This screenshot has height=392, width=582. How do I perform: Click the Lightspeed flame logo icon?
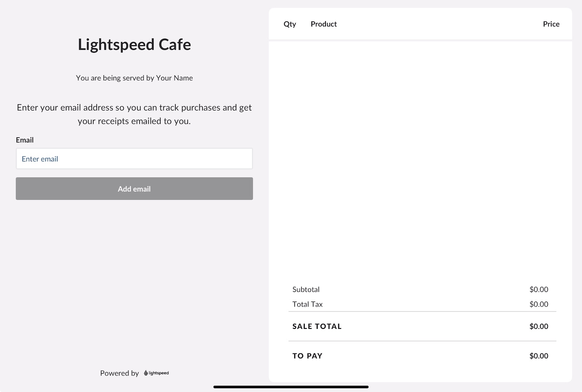click(x=145, y=373)
